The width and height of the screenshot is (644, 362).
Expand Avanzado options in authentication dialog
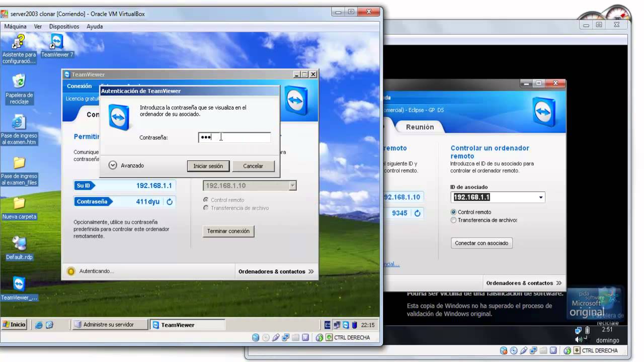pyautogui.click(x=113, y=165)
